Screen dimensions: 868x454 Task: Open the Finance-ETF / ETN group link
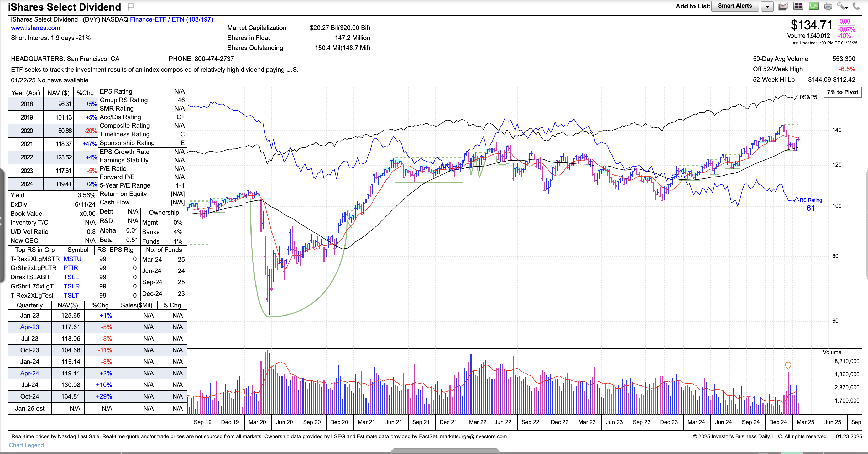(x=171, y=19)
